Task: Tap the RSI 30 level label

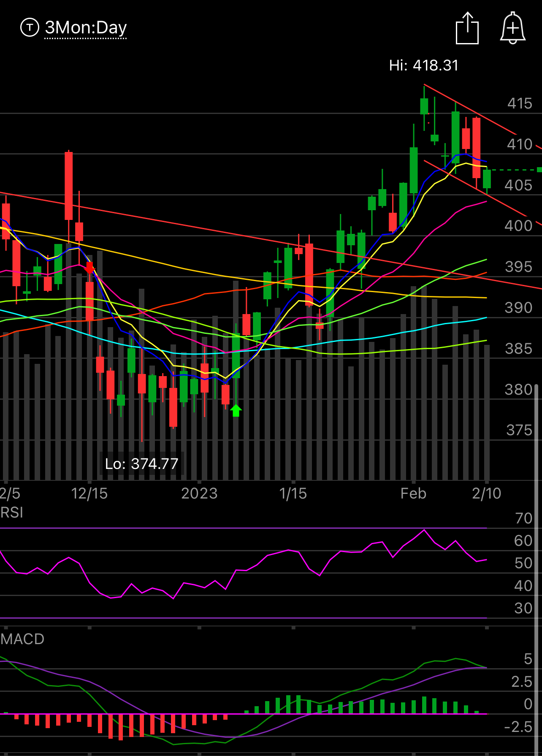Action: tap(523, 608)
